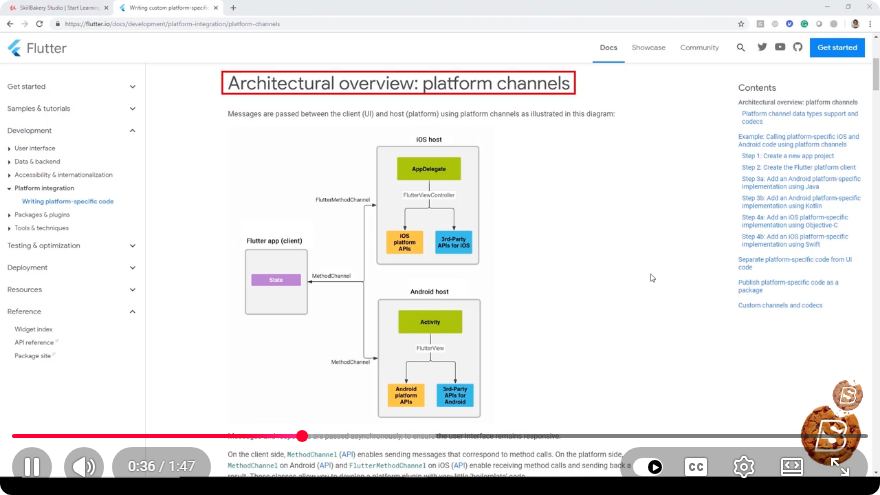Image resolution: width=880 pixels, height=495 pixels.
Task: Open the Community navigation item
Action: pos(699,48)
